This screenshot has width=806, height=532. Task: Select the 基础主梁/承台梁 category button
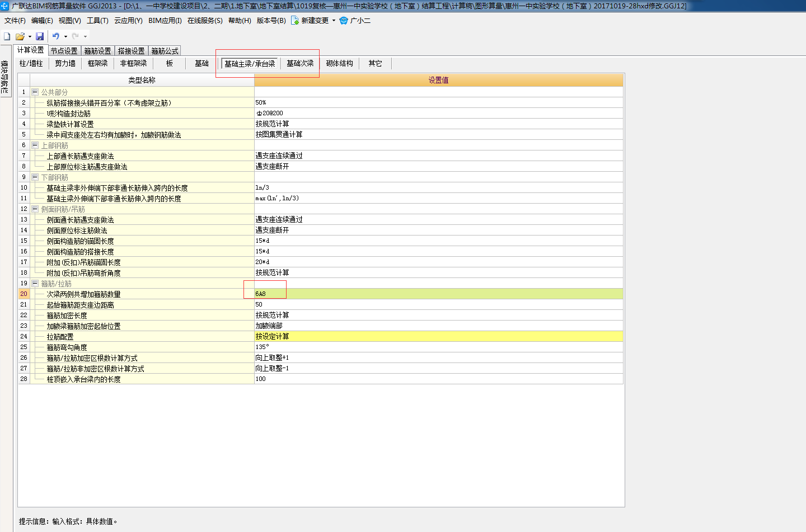click(x=250, y=63)
